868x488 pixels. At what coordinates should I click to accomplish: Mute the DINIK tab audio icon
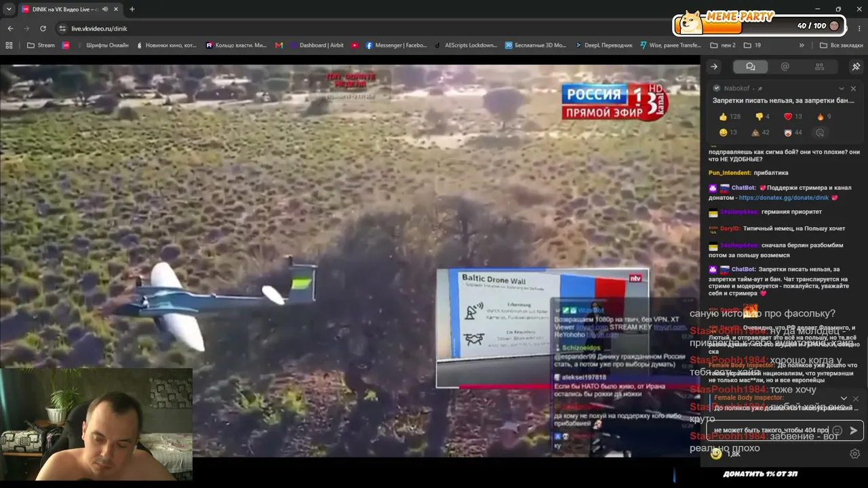(x=104, y=9)
